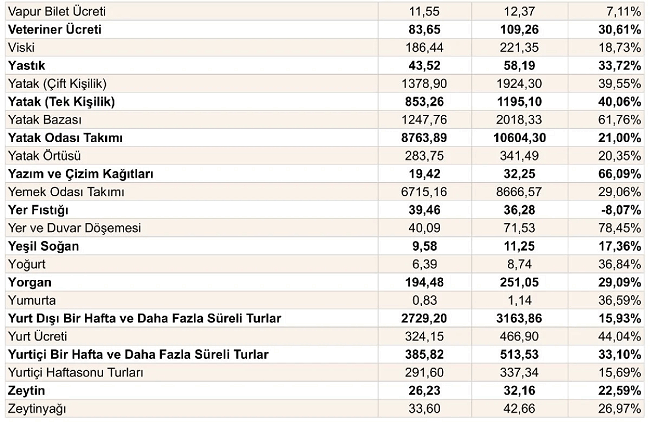650x430 pixels.
Task: Select the Zeytin percentage 22,59%
Action: (619, 391)
